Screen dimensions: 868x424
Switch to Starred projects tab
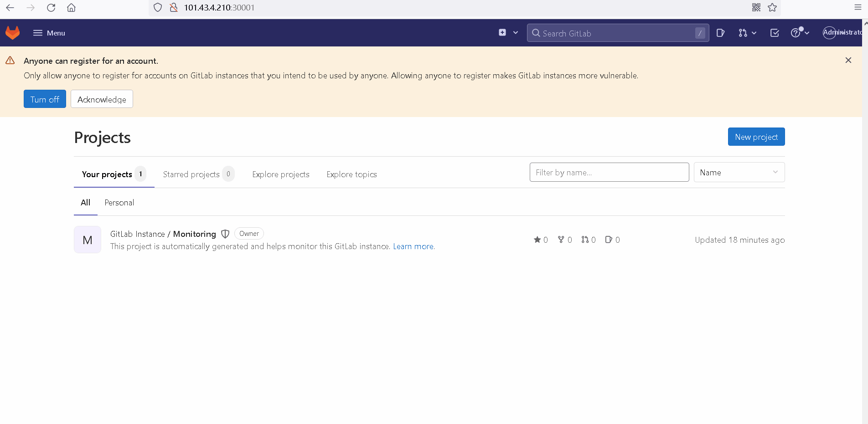[x=198, y=174]
